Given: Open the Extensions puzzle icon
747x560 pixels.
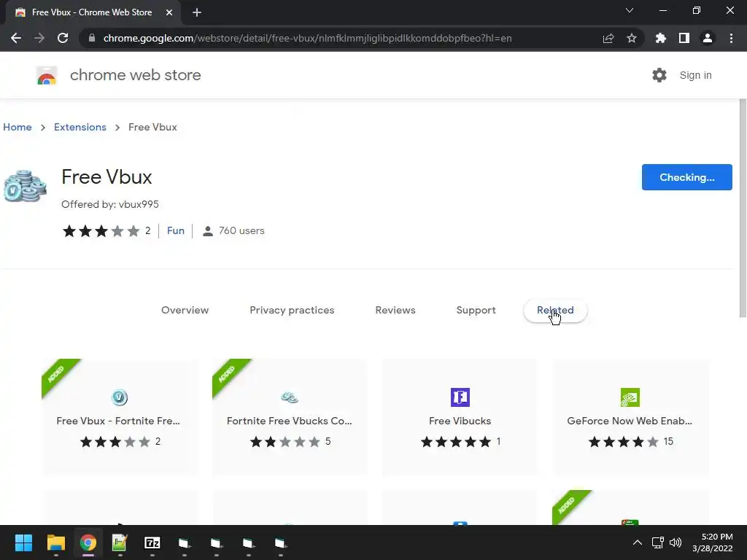Looking at the screenshot, I should point(660,38).
